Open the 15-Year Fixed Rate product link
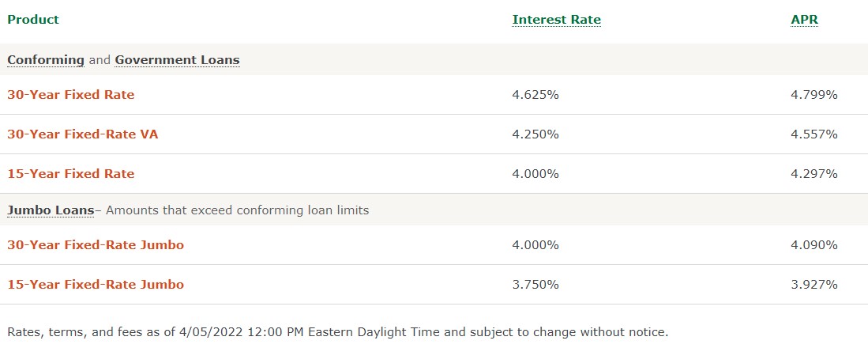The image size is (868, 348). coord(71,173)
